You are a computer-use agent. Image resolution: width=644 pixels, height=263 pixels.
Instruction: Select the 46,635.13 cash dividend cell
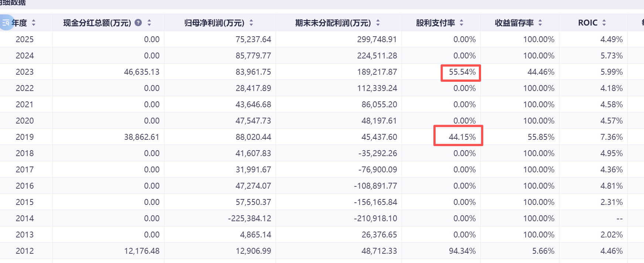click(x=142, y=72)
